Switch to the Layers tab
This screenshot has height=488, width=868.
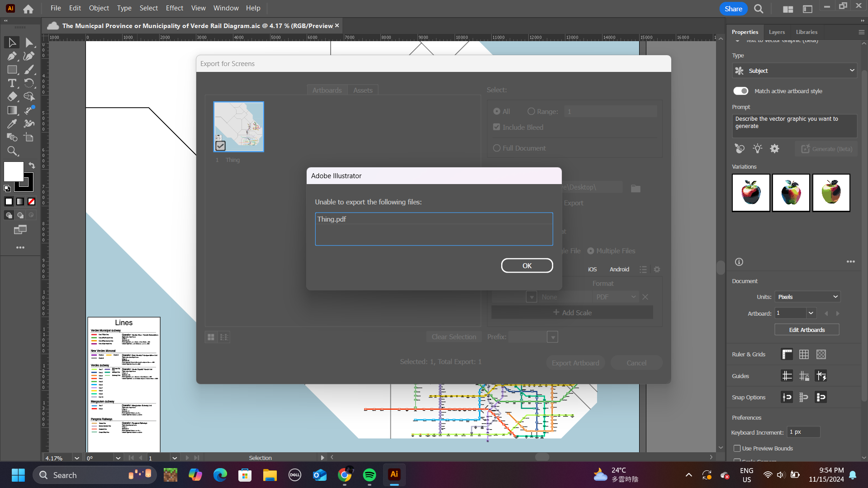(x=777, y=32)
